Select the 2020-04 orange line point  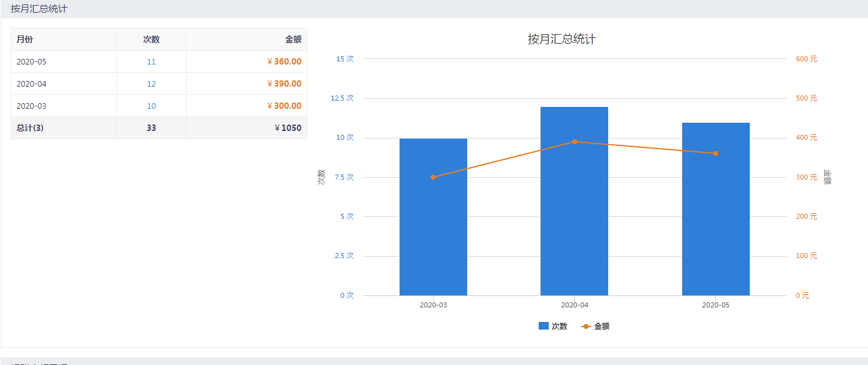point(574,142)
